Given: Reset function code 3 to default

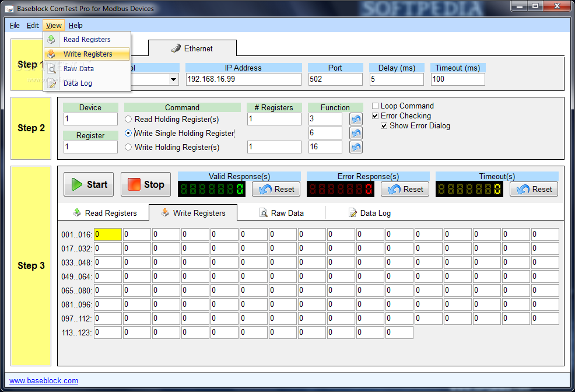Looking at the screenshot, I should tap(356, 119).
